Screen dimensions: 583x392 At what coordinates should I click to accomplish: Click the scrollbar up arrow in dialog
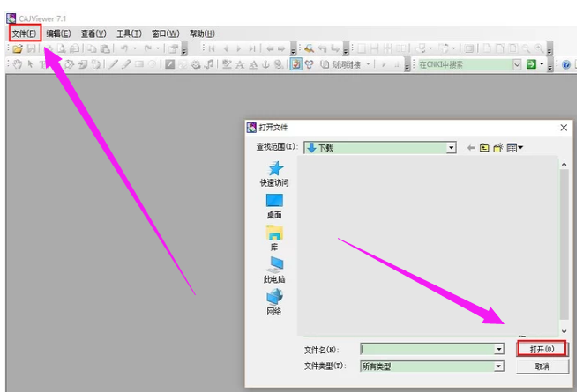click(x=564, y=165)
